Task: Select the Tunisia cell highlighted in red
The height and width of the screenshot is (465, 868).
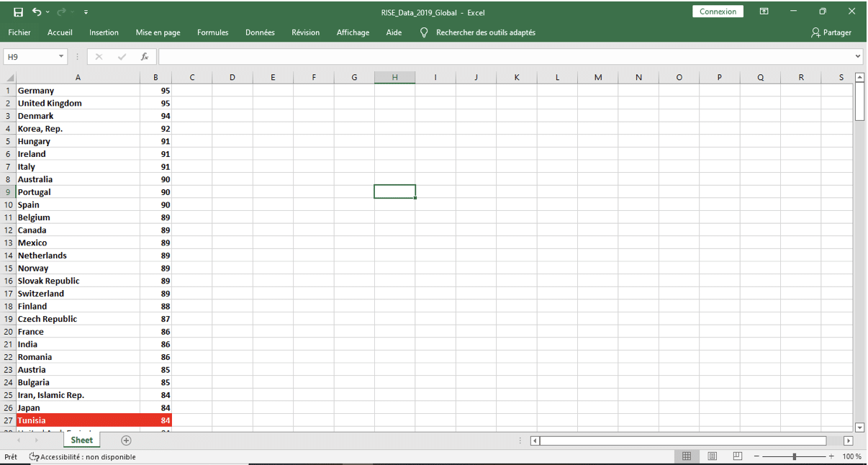Action: [78, 420]
